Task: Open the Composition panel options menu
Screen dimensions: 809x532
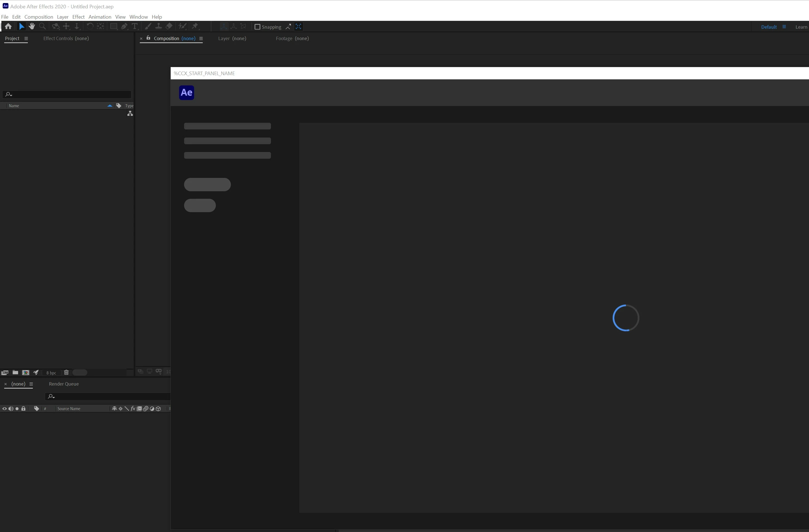Action: [x=201, y=38]
